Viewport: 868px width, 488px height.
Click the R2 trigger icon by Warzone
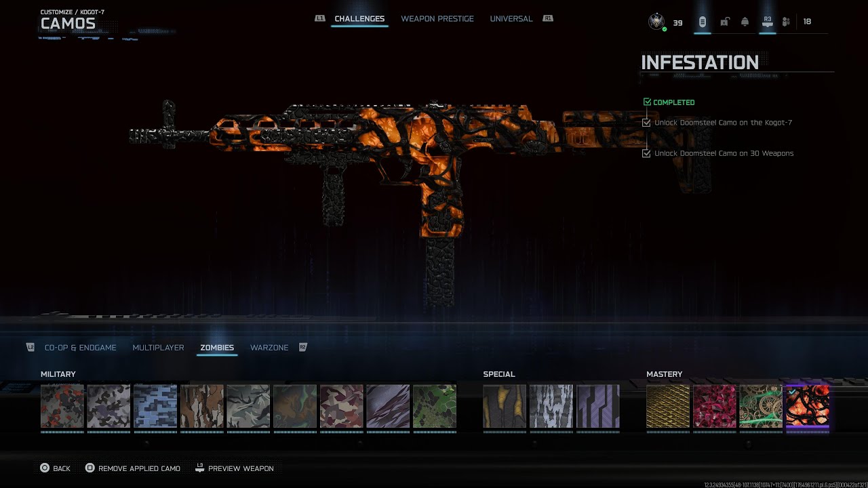point(302,347)
